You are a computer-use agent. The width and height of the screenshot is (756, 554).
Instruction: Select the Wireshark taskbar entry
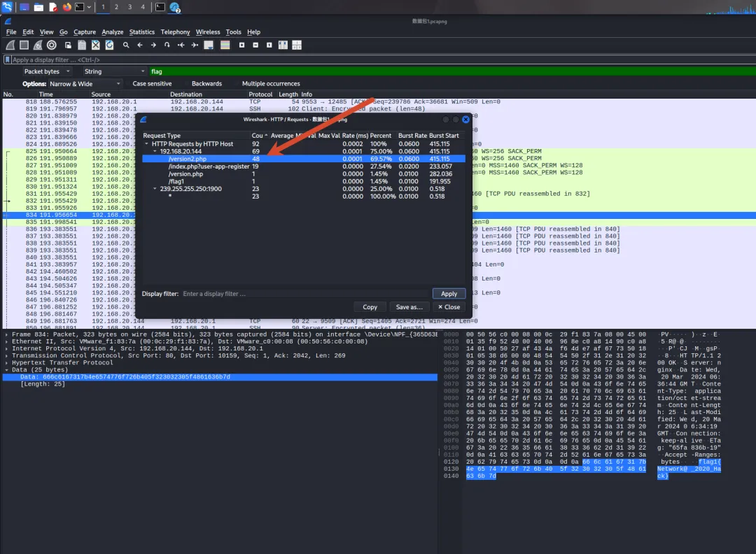[x=174, y=7]
